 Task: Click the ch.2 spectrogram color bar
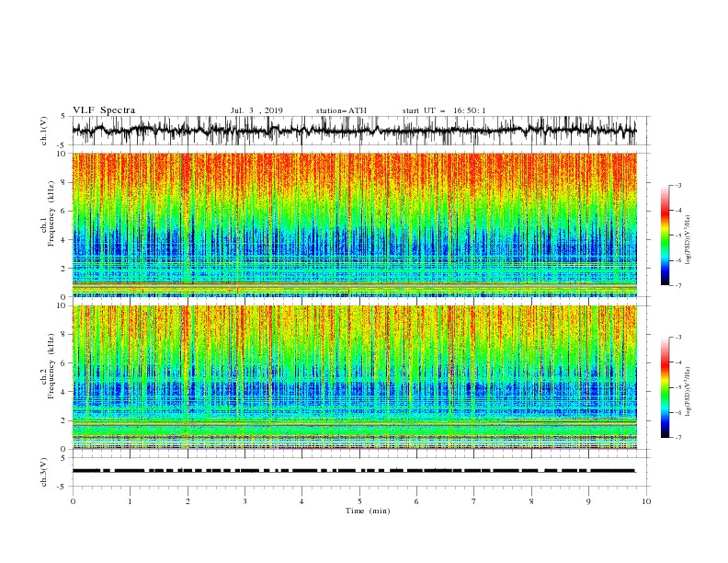(x=665, y=387)
